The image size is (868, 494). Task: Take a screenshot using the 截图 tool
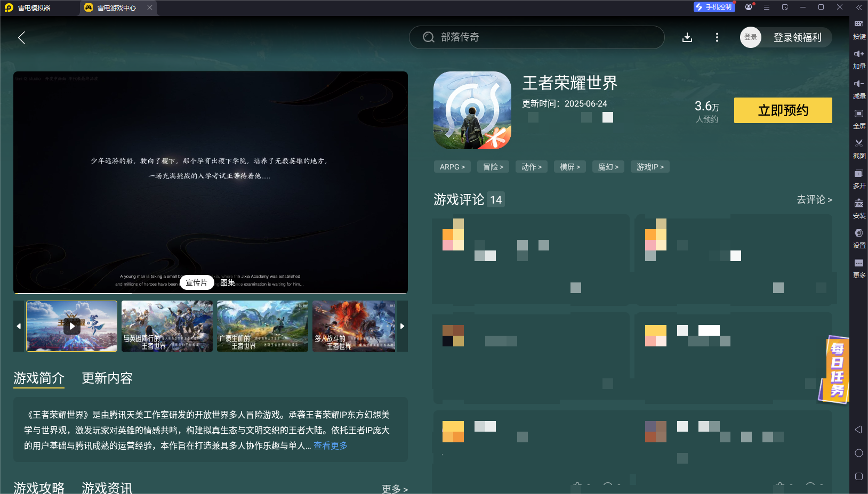tap(858, 148)
